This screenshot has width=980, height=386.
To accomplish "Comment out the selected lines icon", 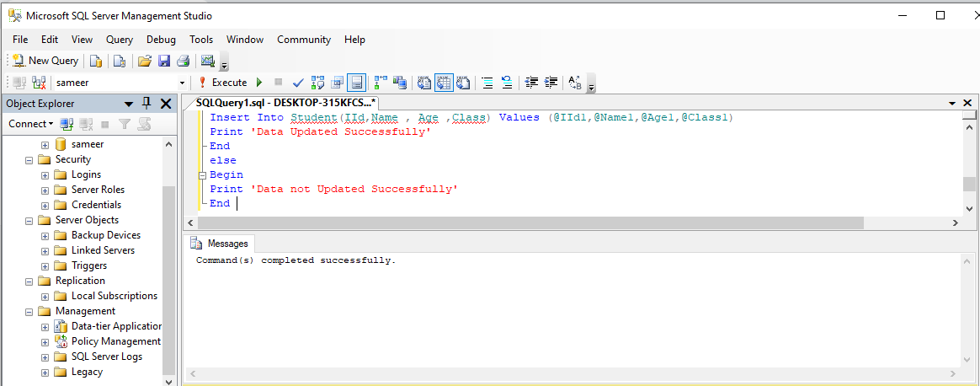I will (487, 83).
